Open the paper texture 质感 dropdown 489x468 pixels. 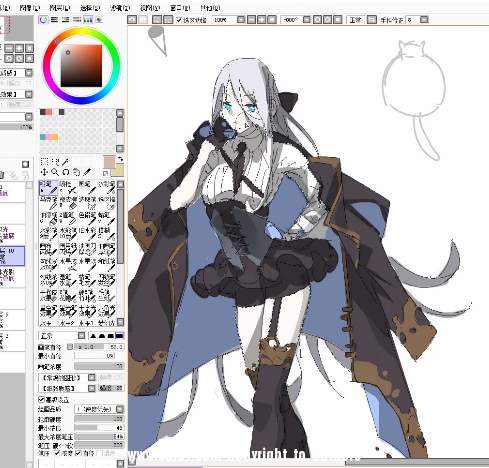point(29,73)
